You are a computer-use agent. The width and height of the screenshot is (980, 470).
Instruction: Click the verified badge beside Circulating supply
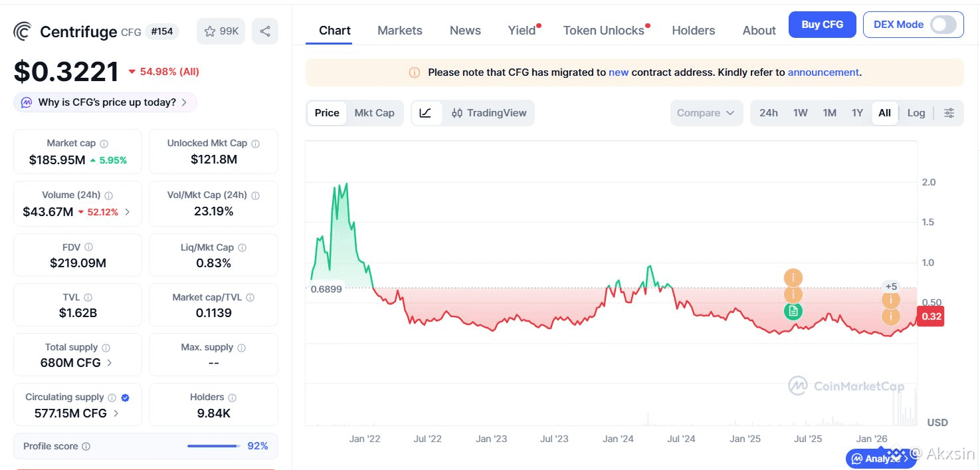click(x=126, y=398)
